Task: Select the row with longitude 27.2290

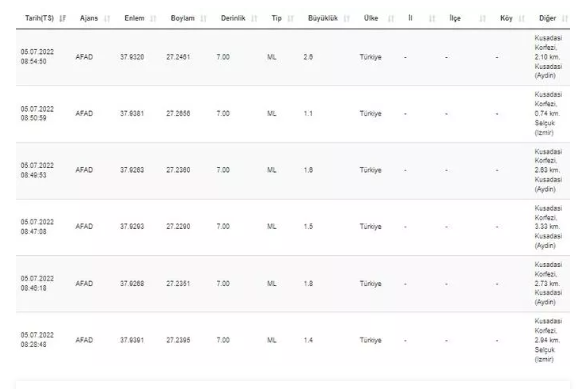Action: (x=293, y=227)
